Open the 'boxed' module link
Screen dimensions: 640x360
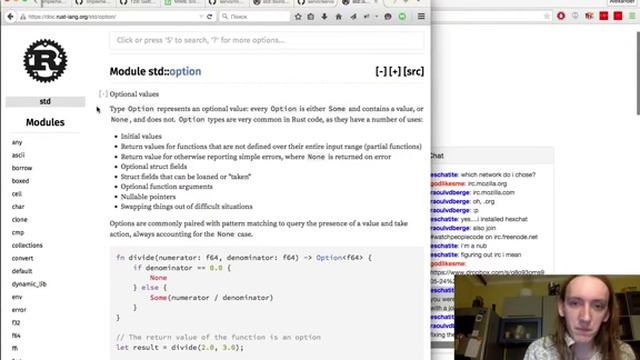pos(20,181)
